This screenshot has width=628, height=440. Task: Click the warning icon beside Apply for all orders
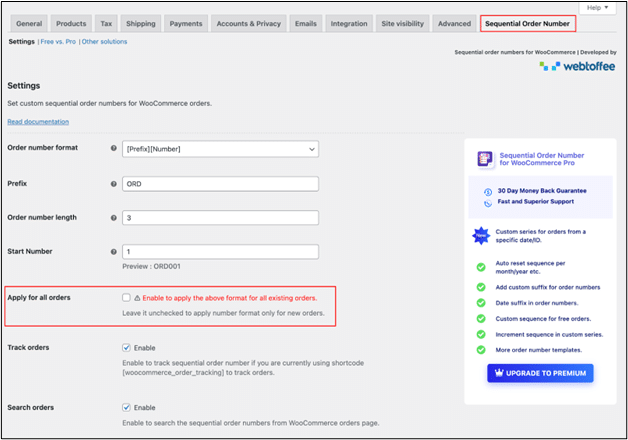coord(137,298)
